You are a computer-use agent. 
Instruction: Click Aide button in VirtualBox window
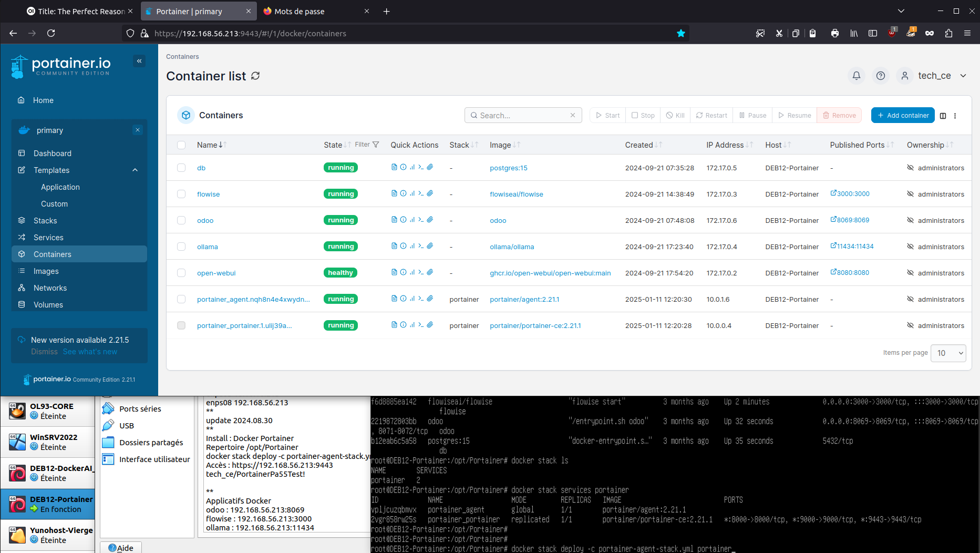tap(121, 548)
